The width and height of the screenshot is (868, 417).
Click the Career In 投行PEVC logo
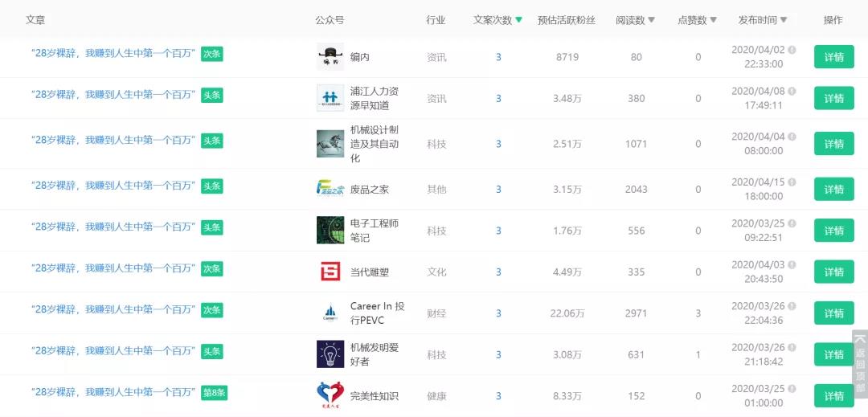point(330,313)
